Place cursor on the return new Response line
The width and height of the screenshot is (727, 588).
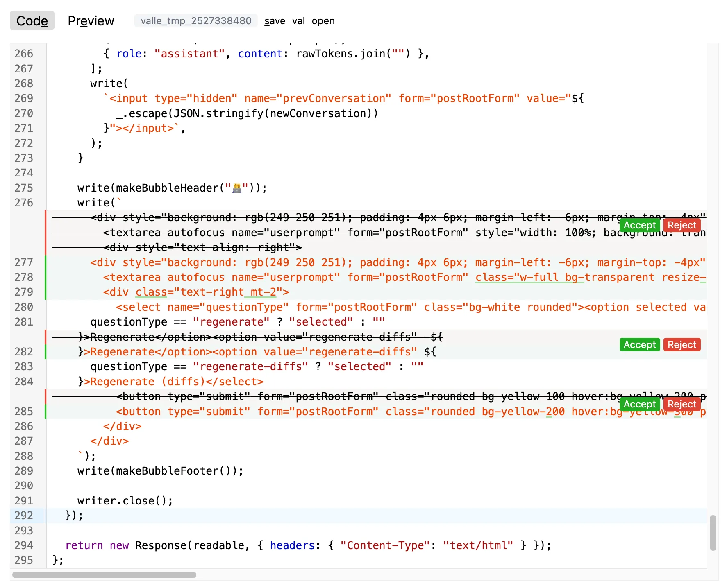pos(307,545)
